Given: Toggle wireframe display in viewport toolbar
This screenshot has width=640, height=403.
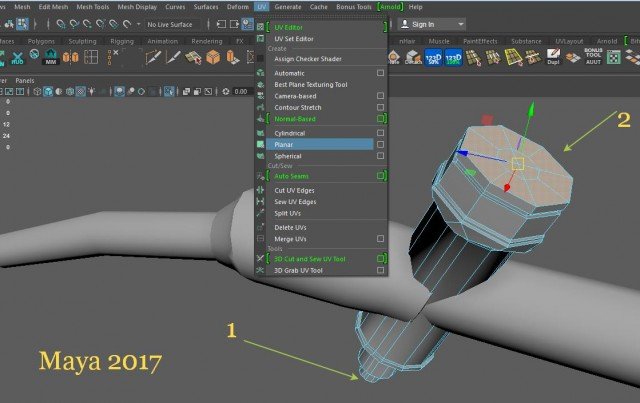Looking at the screenshot, I should pos(37,91).
